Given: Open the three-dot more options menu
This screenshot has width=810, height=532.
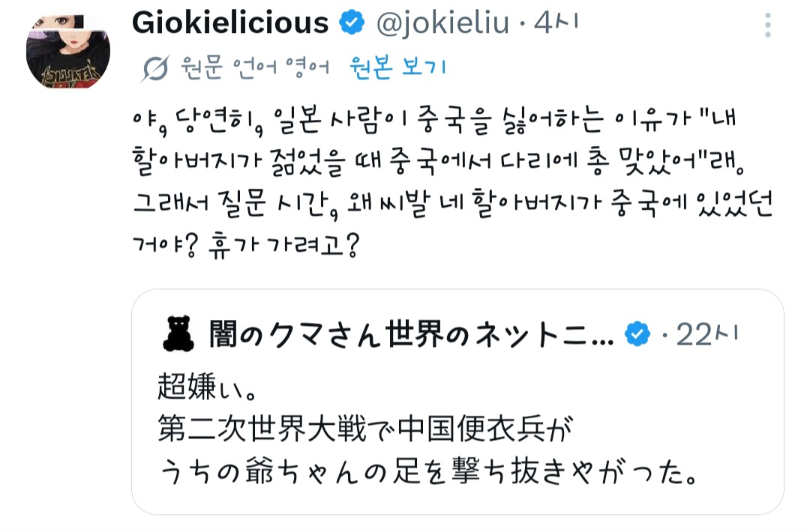Looking at the screenshot, I should pyautogui.click(x=767, y=24).
